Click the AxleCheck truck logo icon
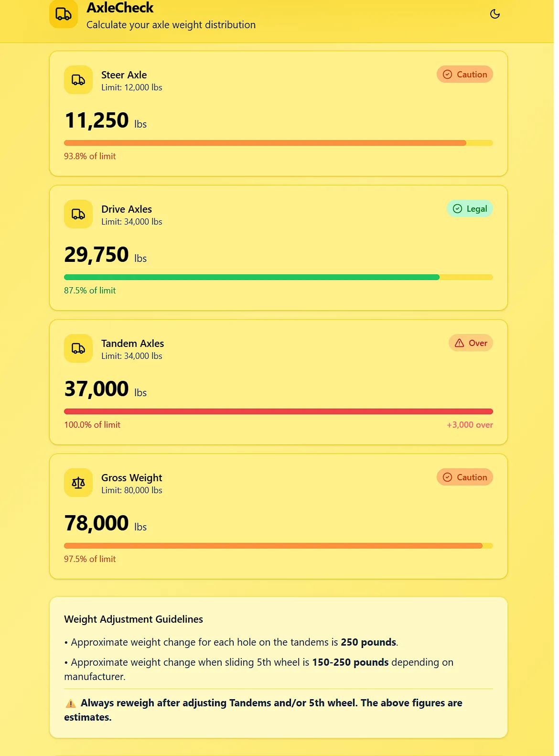The width and height of the screenshot is (559, 756). pyautogui.click(x=64, y=14)
